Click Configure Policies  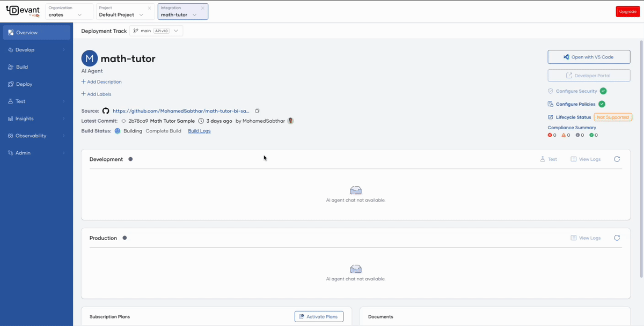pyautogui.click(x=575, y=104)
